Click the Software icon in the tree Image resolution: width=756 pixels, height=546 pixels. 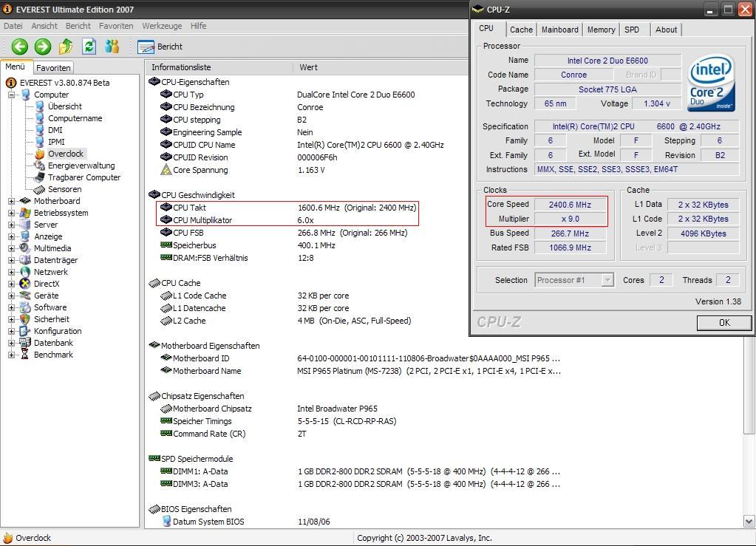[25, 307]
